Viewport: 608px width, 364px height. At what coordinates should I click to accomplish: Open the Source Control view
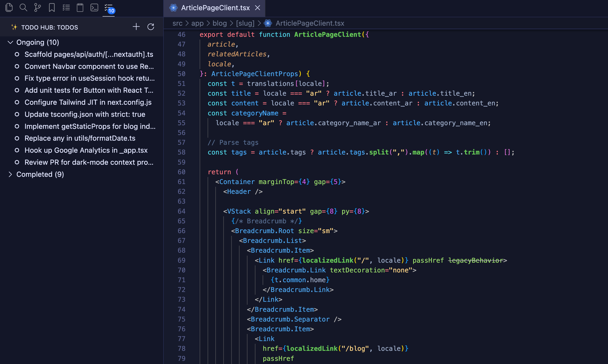pyautogui.click(x=37, y=7)
